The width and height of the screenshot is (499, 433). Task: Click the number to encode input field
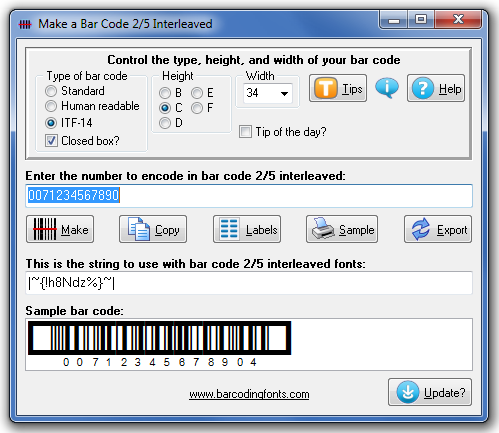pyautogui.click(x=249, y=196)
